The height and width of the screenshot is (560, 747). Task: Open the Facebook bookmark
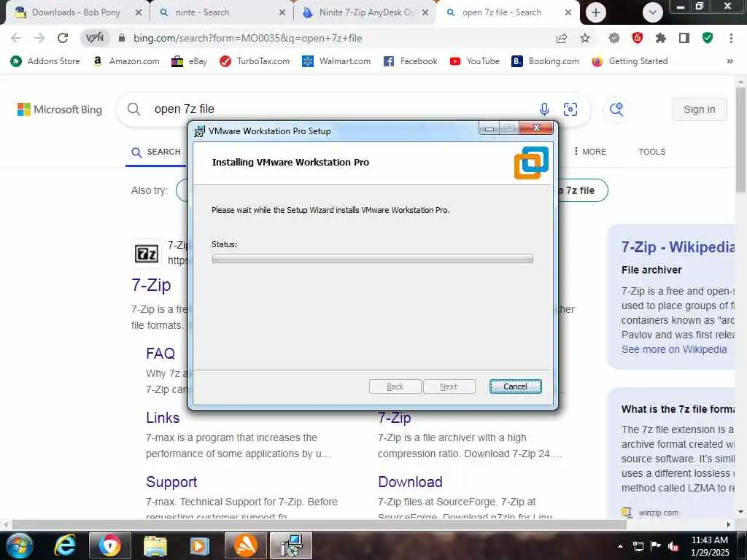click(x=410, y=61)
